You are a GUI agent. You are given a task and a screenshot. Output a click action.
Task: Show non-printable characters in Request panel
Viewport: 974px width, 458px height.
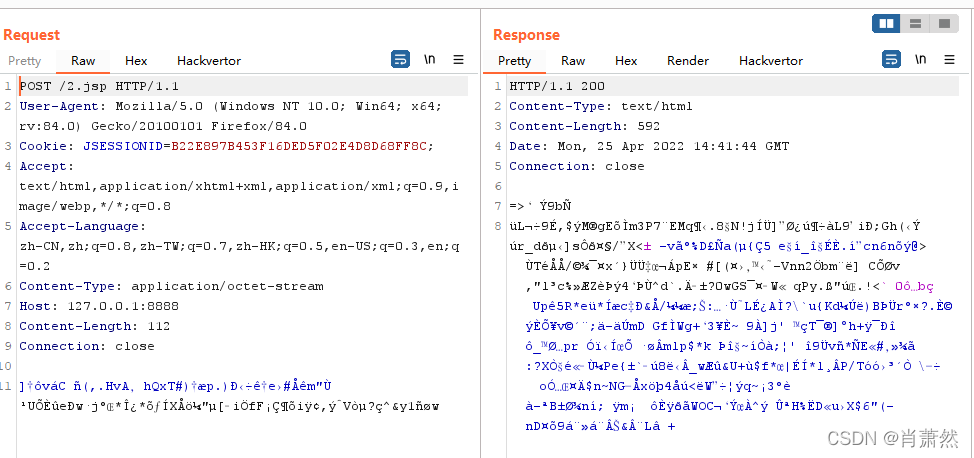(430, 60)
